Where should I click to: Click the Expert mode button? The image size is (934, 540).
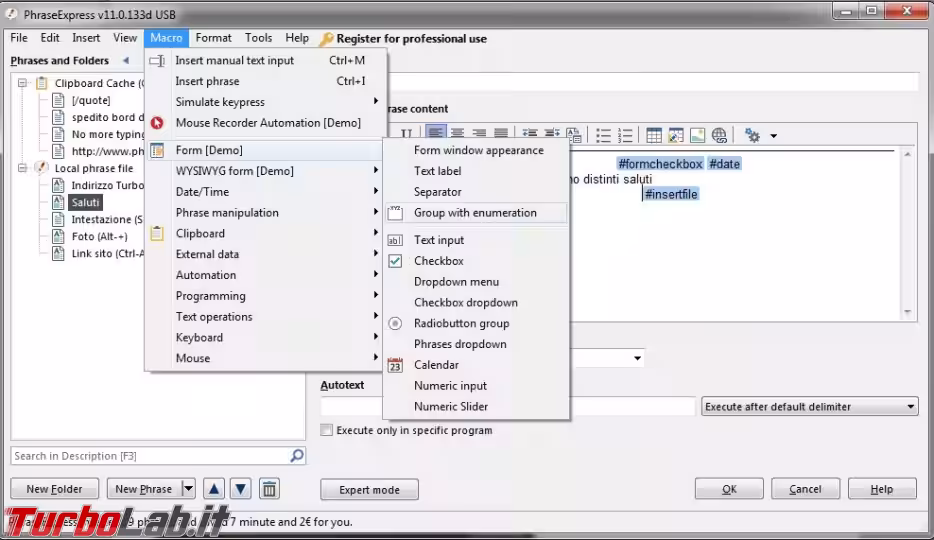tap(369, 489)
